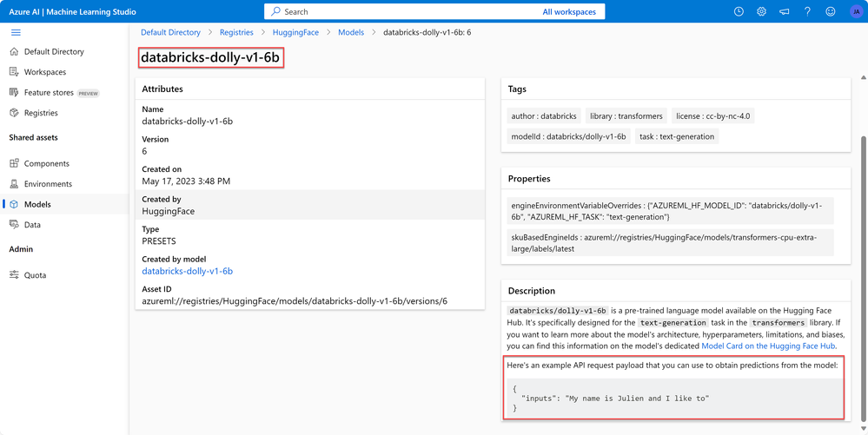The height and width of the screenshot is (435, 868).
Task: Click the Registries cube icon
Action: 15,113
